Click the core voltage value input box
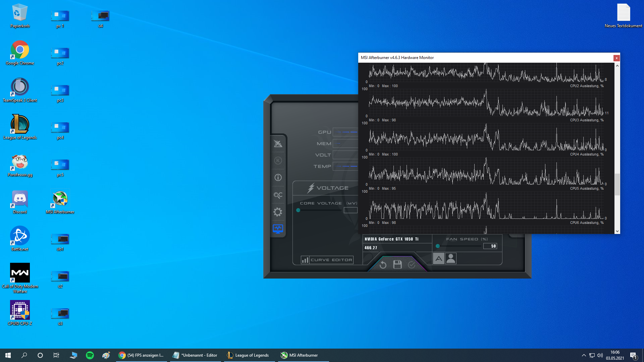This screenshot has height=362, width=644. (x=351, y=210)
